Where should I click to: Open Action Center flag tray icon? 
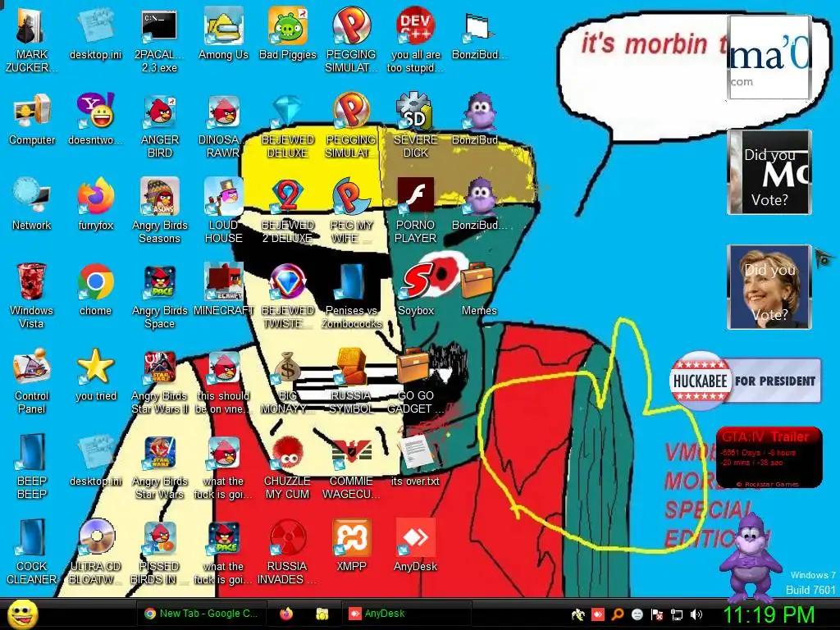point(657,614)
